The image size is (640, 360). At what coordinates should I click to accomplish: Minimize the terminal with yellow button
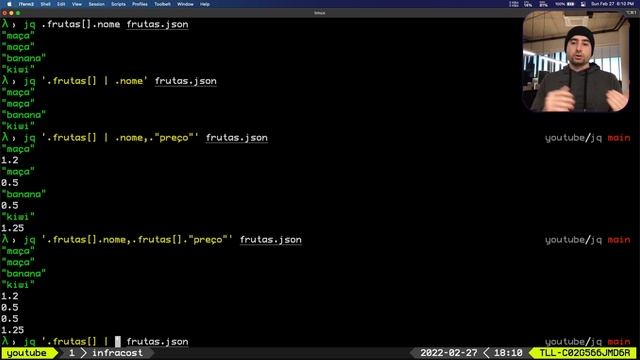pos(11,13)
